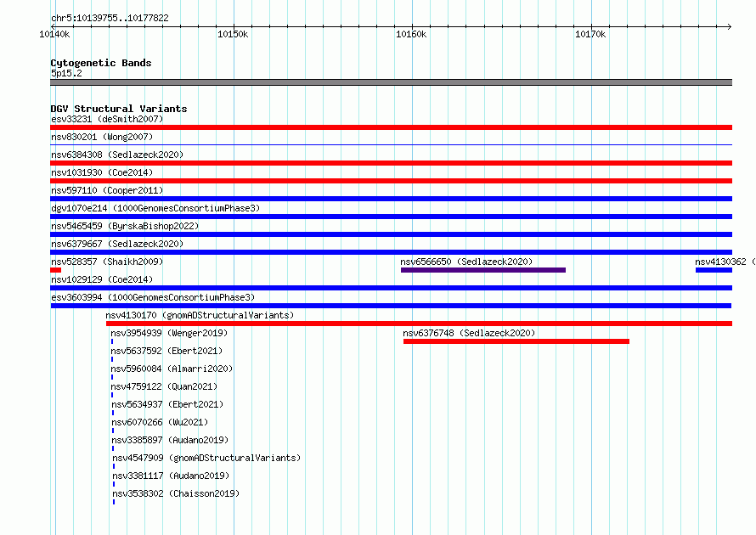Open nsv528357 (Shaikh2009) label

pos(107,262)
